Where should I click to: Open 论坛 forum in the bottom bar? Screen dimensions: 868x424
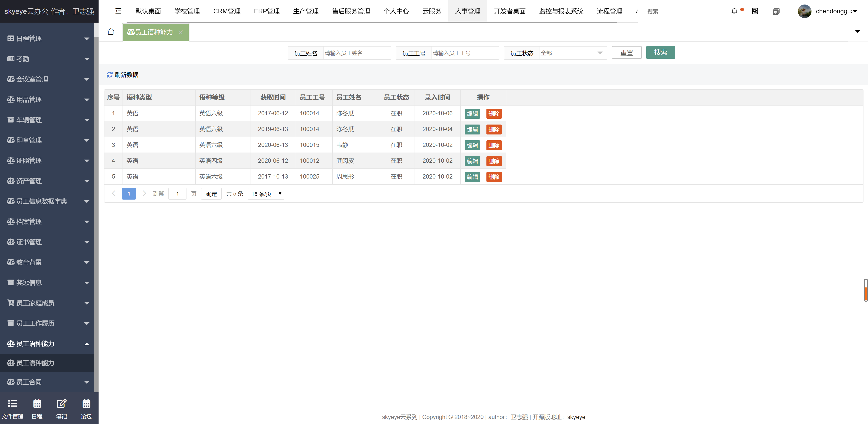(86, 409)
